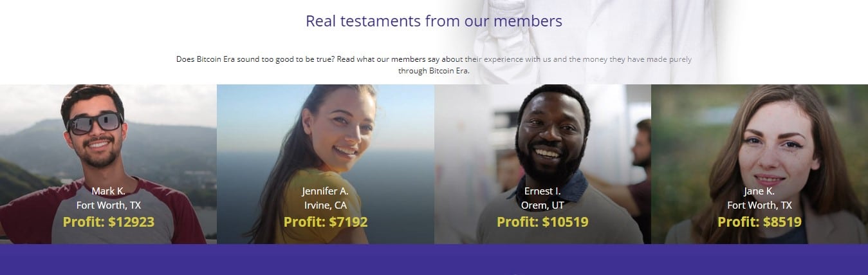
Task: Select the Profit: $12923 text
Action: coord(109,222)
